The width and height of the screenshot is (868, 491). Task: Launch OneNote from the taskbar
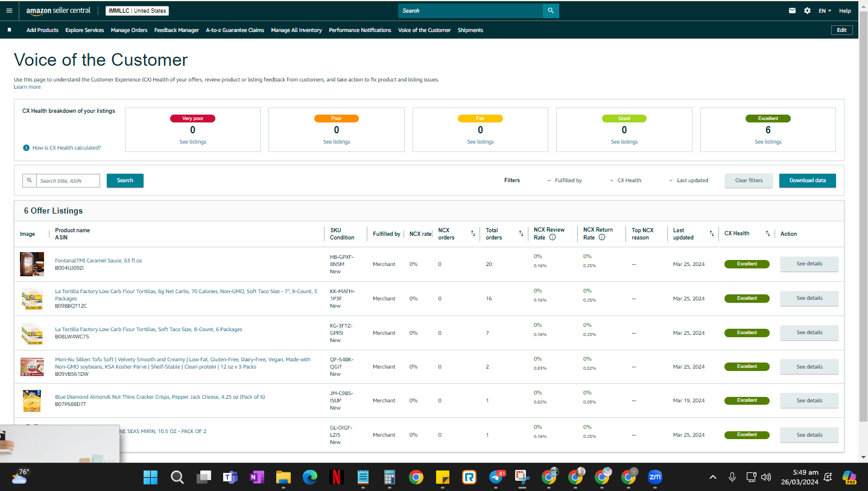(256, 477)
